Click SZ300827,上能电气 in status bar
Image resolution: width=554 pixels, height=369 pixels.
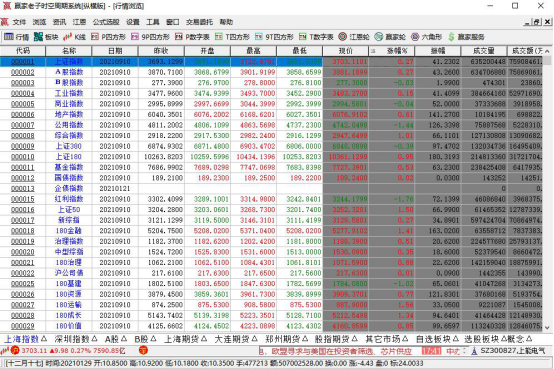(512, 351)
